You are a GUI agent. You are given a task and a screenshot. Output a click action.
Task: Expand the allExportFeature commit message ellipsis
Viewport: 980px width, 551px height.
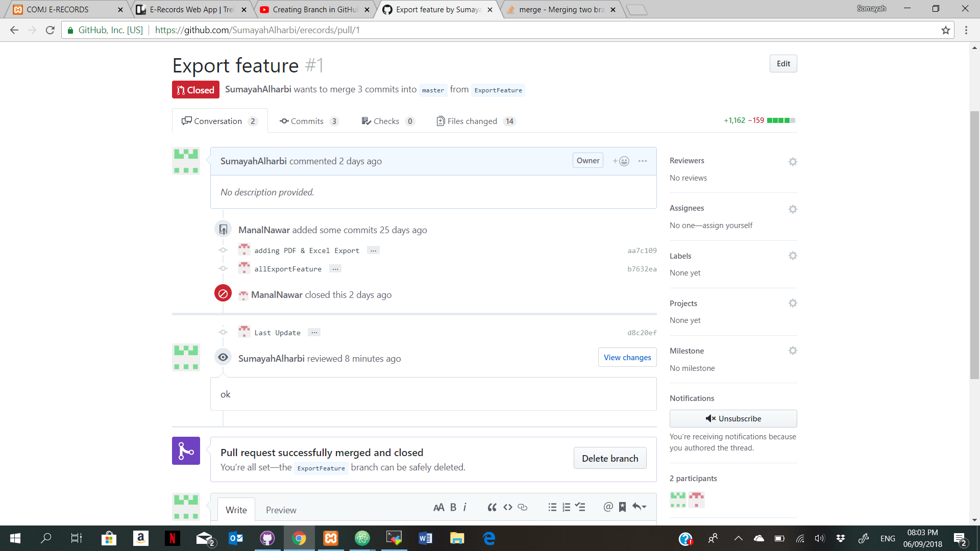pos(335,269)
